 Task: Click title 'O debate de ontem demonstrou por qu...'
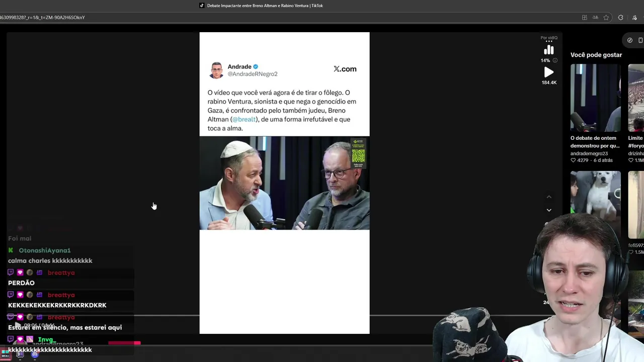pyautogui.click(x=595, y=142)
